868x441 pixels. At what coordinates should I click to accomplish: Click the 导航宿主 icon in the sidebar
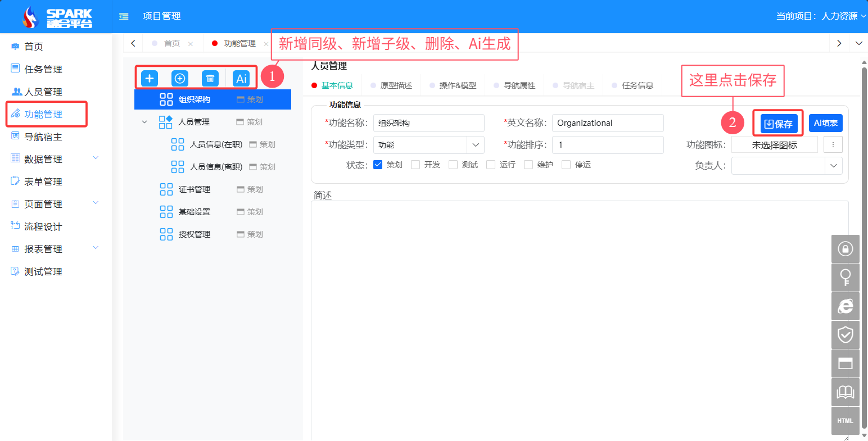click(x=15, y=136)
